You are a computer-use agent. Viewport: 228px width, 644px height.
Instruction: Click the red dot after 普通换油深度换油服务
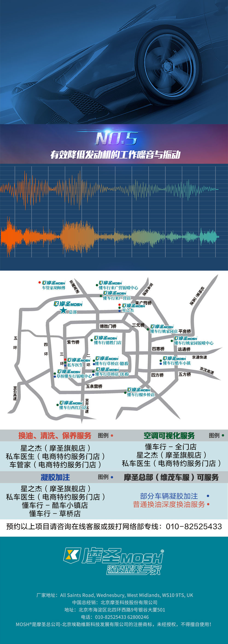pos(208,504)
